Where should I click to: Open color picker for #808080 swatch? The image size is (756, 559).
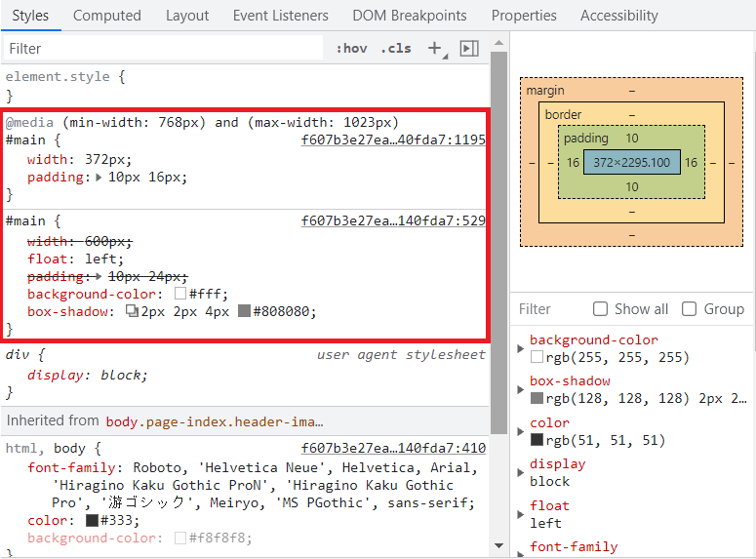pos(245,311)
